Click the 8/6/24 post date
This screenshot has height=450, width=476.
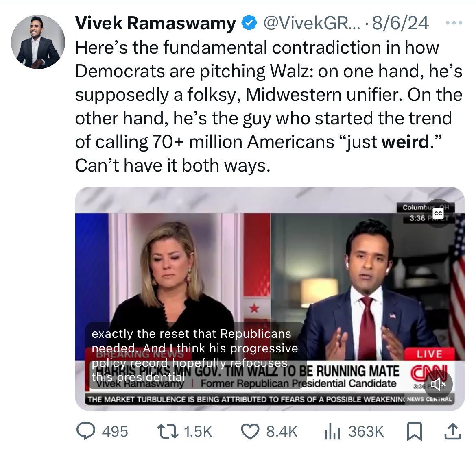click(x=400, y=23)
